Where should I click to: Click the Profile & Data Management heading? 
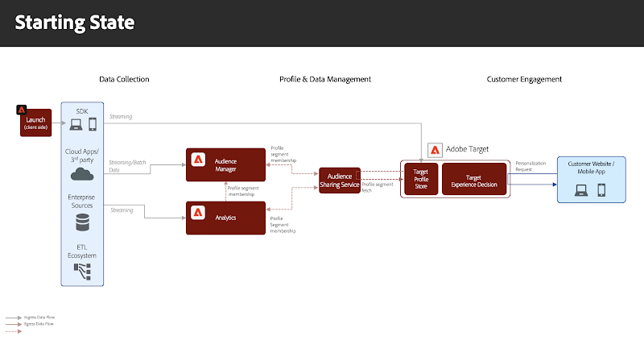coord(324,79)
